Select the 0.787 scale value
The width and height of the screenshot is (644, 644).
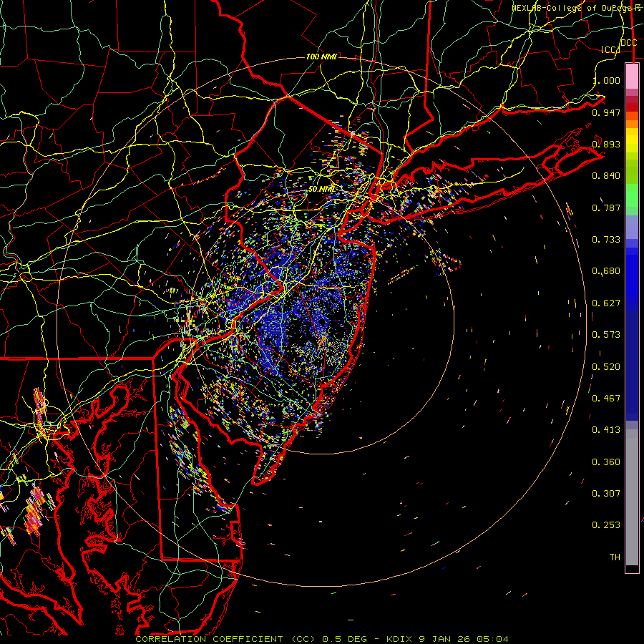[606, 208]
